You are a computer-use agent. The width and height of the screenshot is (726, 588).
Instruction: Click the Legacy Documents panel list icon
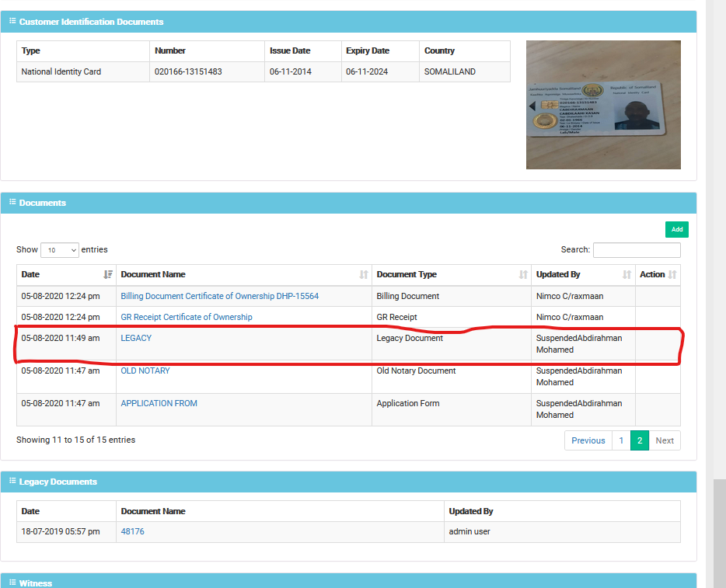point(12,481)
